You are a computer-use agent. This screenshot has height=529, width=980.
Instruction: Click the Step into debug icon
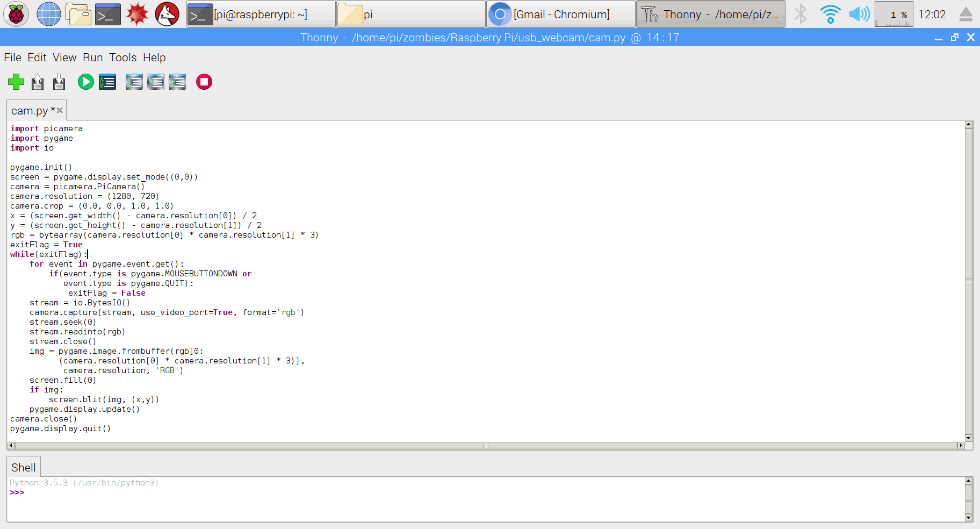156,82
